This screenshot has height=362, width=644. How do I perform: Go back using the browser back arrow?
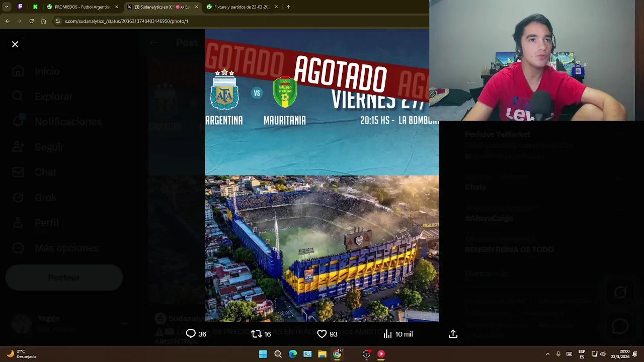[7, 21]
